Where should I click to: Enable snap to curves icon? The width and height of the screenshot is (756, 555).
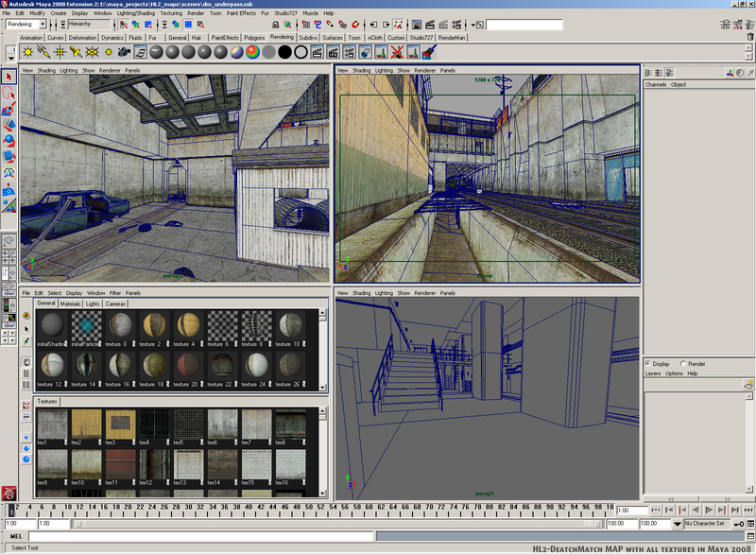(318, 25)
